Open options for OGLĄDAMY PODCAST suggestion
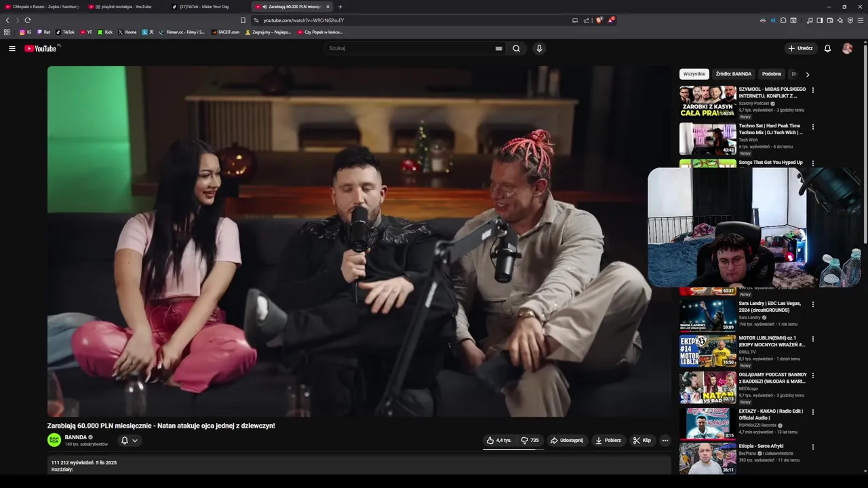868x488 pixels. coord(812,375)
